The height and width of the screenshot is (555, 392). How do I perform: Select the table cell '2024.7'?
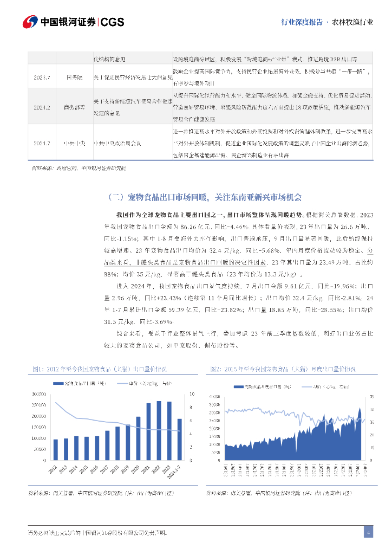click(42, 143)
